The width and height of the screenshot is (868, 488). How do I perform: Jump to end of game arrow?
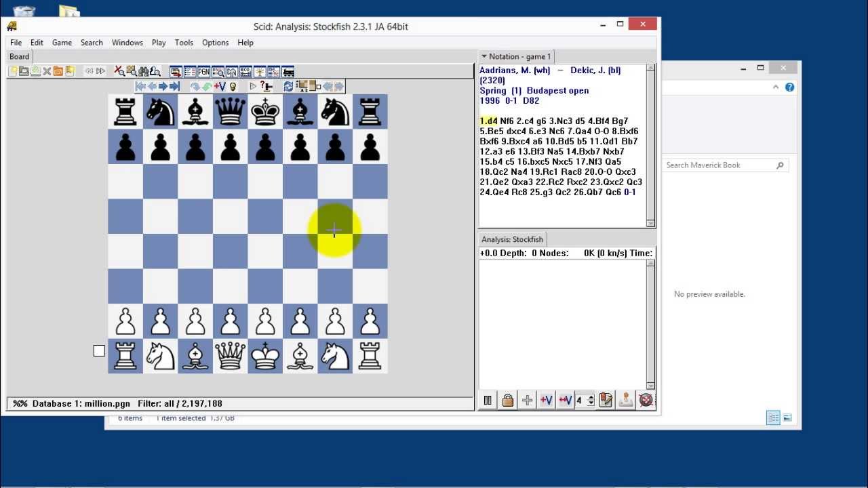pos(175,86)
